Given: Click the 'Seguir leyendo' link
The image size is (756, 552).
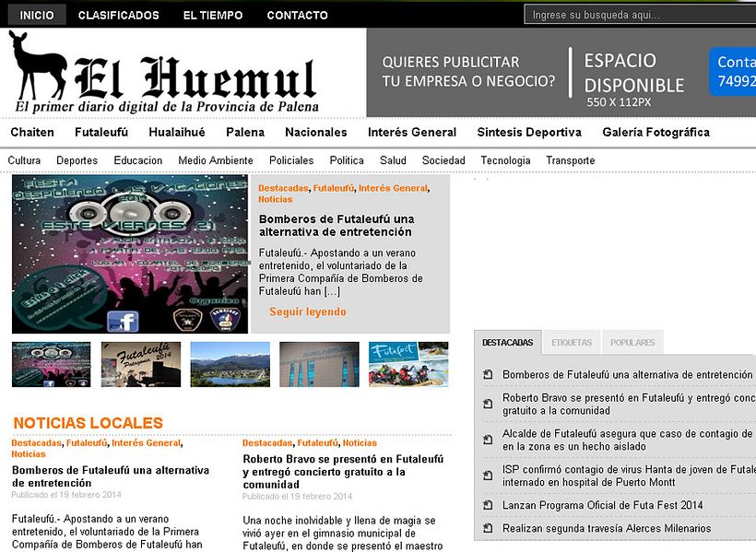Looking at the screenshot, I should (308, 311).
